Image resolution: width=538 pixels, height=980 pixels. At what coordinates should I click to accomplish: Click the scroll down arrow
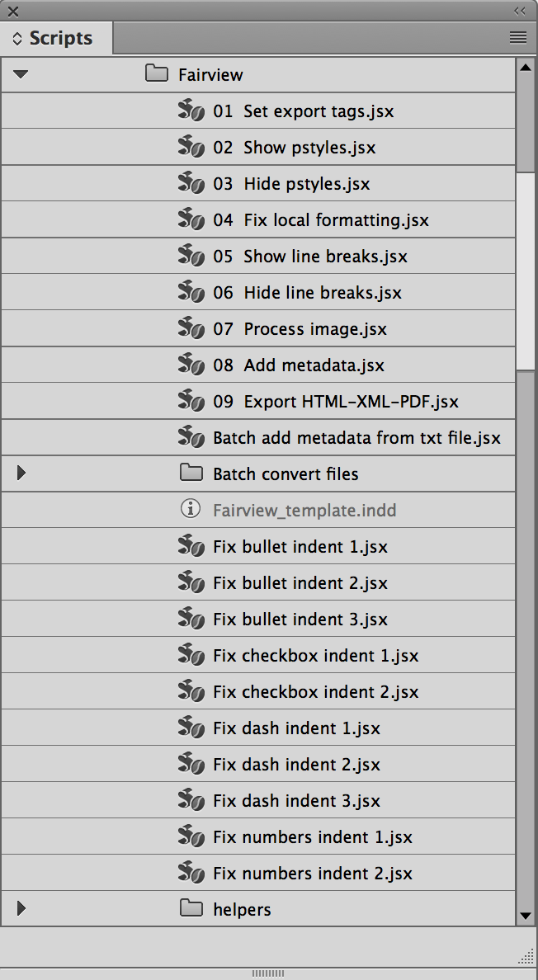click(x=526, y=915)
